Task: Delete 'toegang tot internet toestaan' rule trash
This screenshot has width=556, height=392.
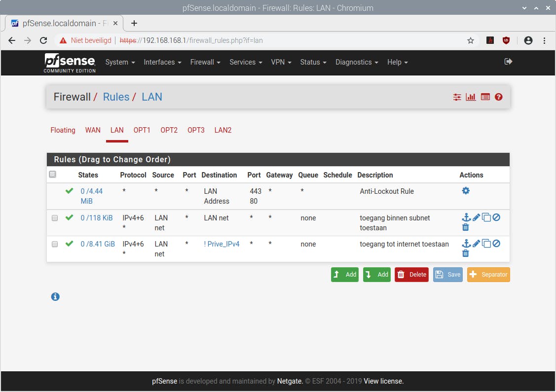Action: tap(466, 253)
